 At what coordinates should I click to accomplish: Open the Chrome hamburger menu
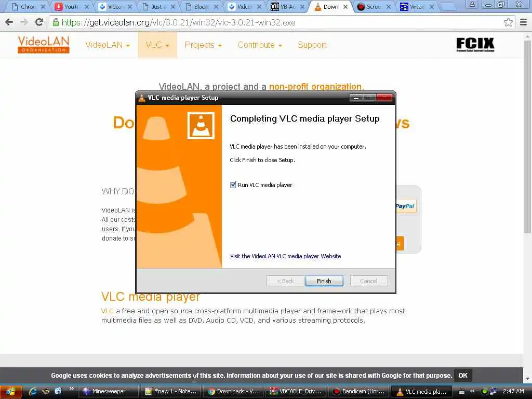524,22
